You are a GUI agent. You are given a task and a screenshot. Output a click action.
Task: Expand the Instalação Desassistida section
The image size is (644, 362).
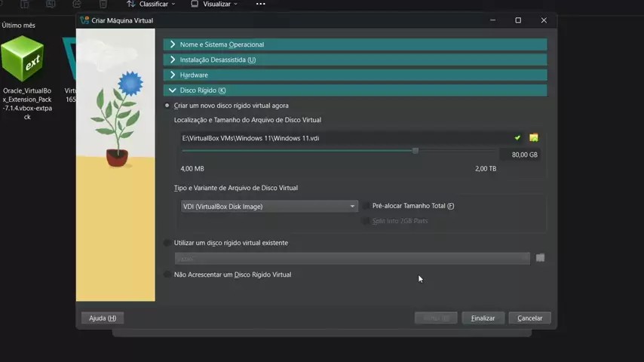pyautogui.click(x=355, y=60)
